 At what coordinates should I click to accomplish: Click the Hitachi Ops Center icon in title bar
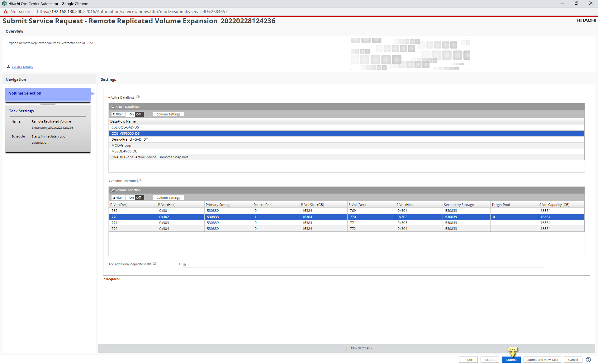coord(4,3)
